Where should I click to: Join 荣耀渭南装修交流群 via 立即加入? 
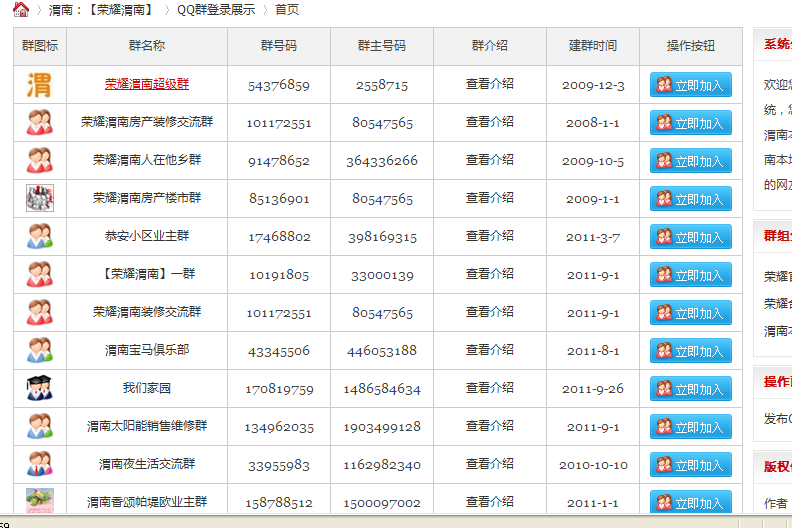pyautogui.click(x=690, y=313)
